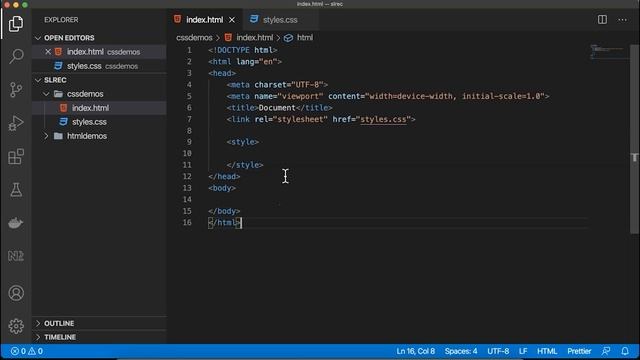Screen dimensions: 640x360
Task: Click the html symbol icon in breadcrumb
Action: [288, 38]
